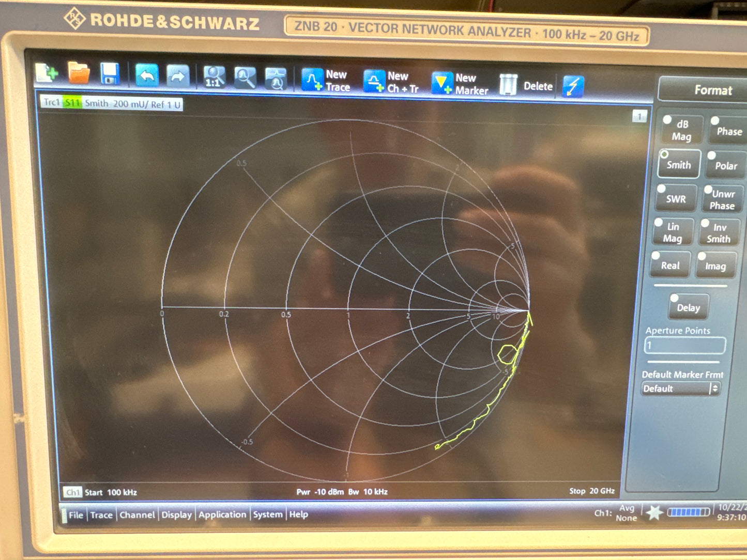Open the orange folder recall icon
Viewport: 747px width, 560px height.
coord(79,73)
